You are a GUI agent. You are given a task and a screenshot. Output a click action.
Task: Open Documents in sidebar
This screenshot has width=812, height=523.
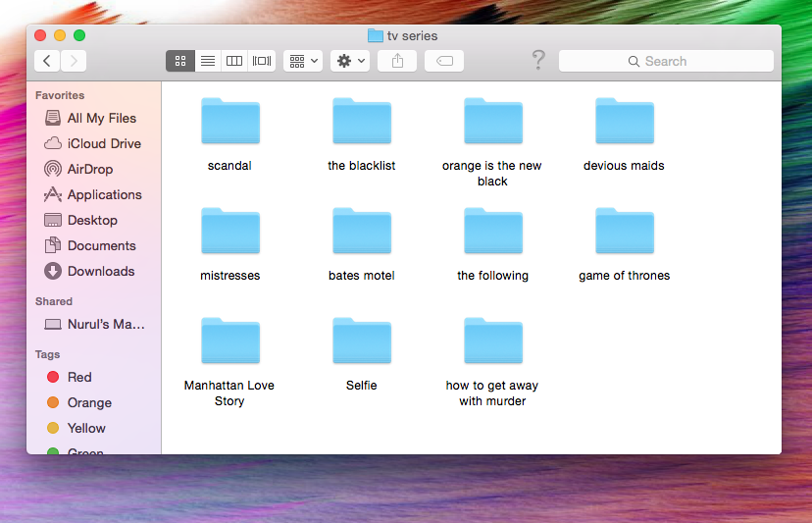[94, 245]
